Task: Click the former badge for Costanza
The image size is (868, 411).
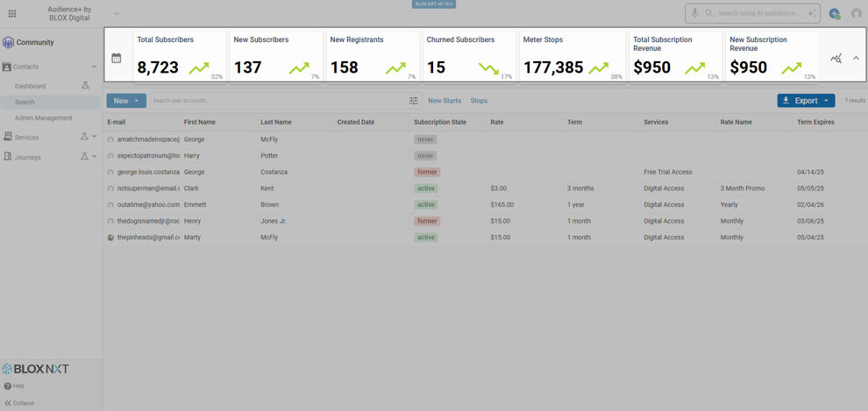Action: click(427, 172)
